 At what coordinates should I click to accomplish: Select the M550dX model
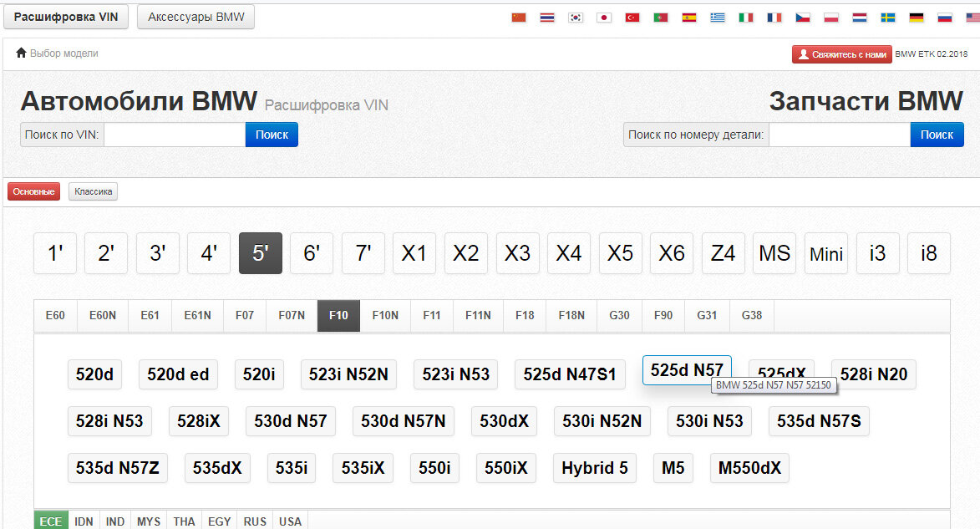point(750,468)
